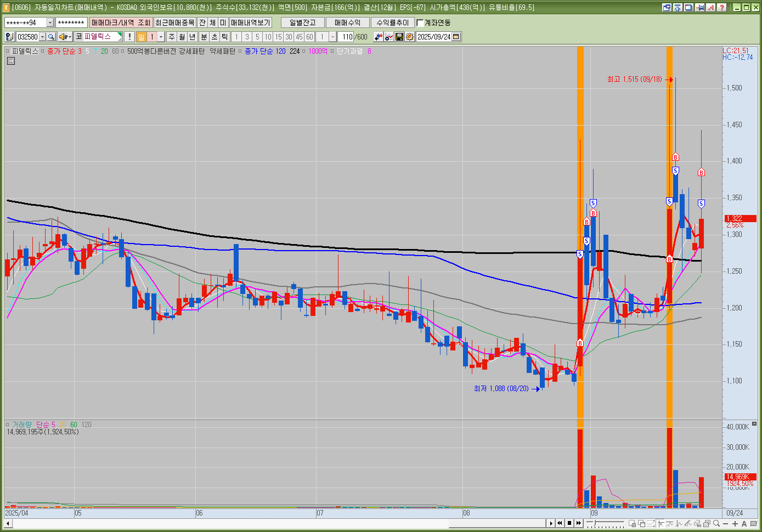This screenshot has height=532, width=762.
Task: Click the magnifier zoom icon in the bottom toolbar
Action: pos(716,523)
